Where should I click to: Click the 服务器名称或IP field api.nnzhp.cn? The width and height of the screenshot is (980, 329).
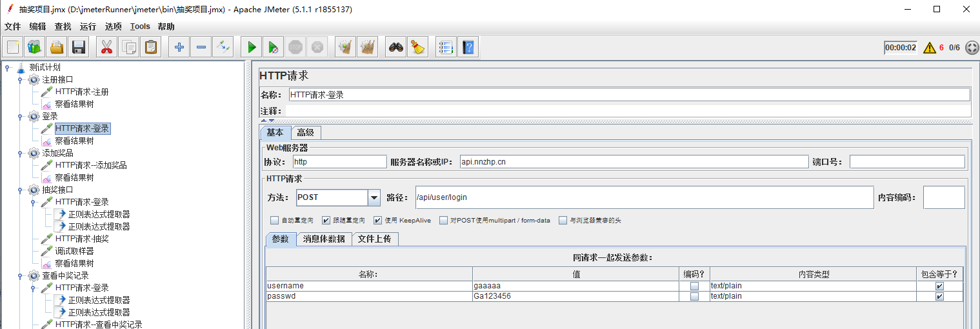(634, 162)
